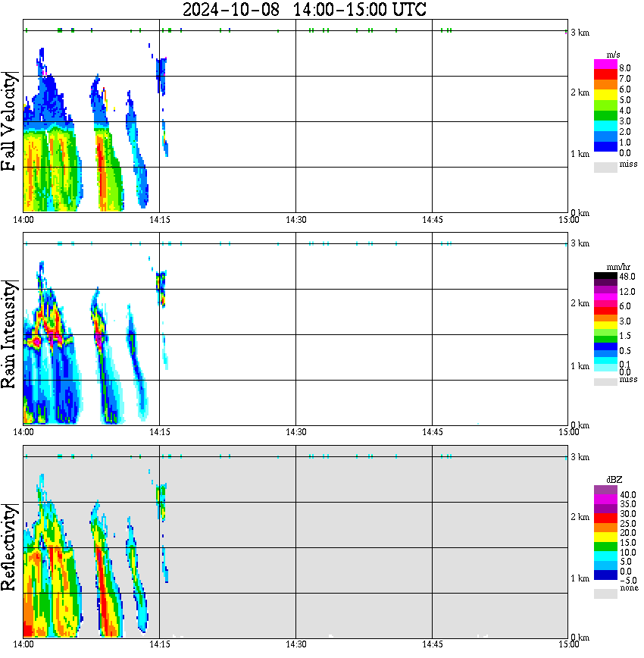Viewport: 644px width, 658px height.
Task: Pick the magenta swatch in m/s legend
Action: point(605,64)
